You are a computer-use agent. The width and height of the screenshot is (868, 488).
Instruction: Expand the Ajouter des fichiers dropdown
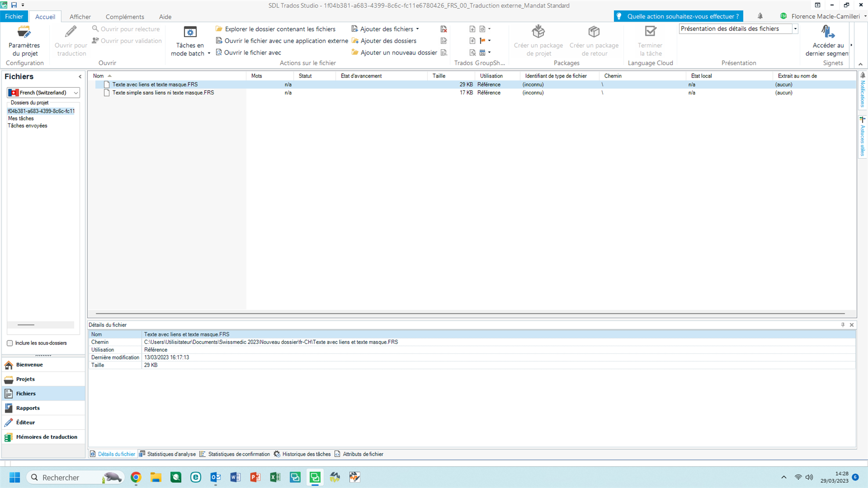[x=417, y=29]
